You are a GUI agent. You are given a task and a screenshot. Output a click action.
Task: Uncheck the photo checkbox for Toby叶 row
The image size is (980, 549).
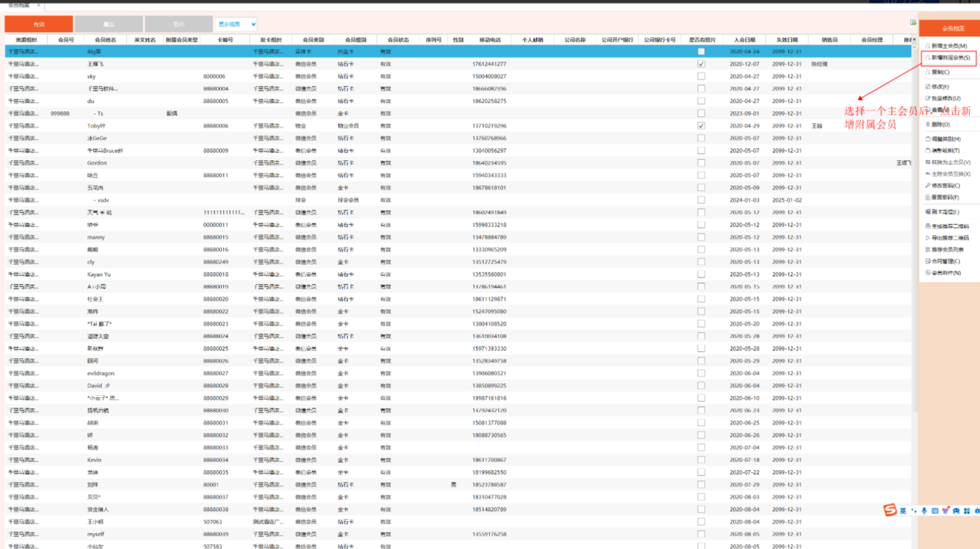pos(701,126)
